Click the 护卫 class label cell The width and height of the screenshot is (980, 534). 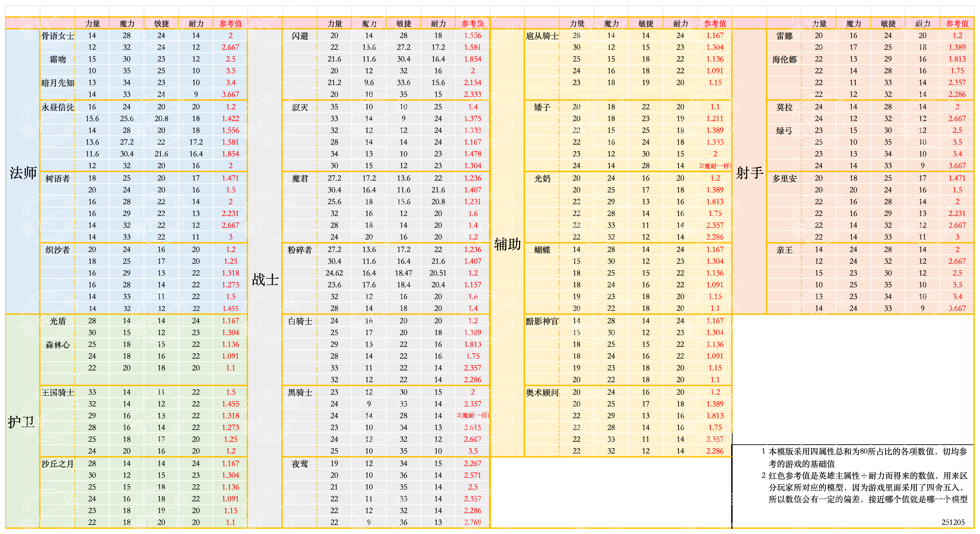point(22,422)
